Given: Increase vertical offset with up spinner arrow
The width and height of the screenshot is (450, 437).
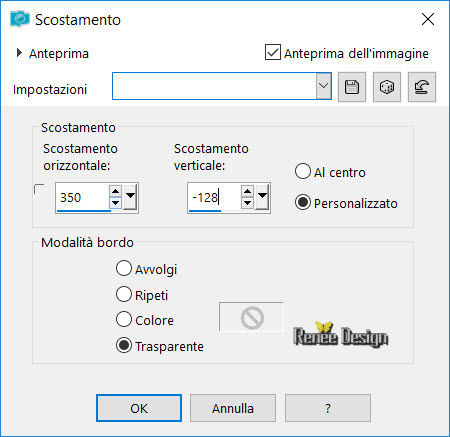Looking at the screenshot, I should click(x=247, y=191).
